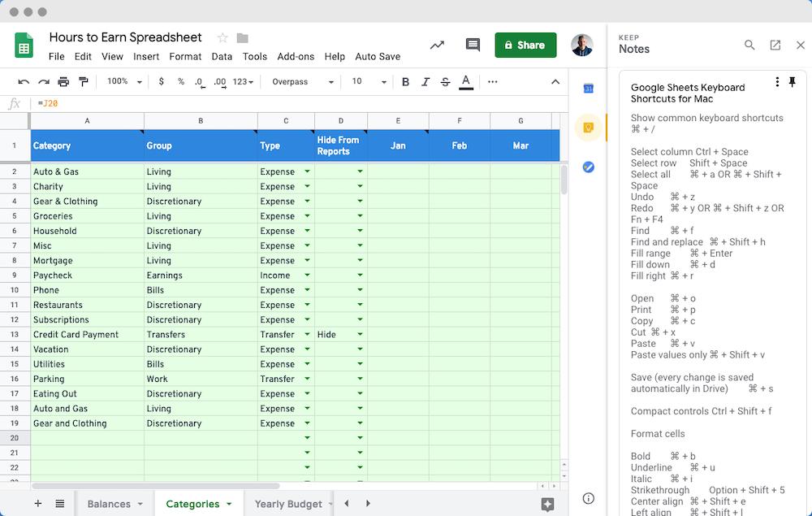Toggle italic formatting
812x516 pixels.
point(425,82)
